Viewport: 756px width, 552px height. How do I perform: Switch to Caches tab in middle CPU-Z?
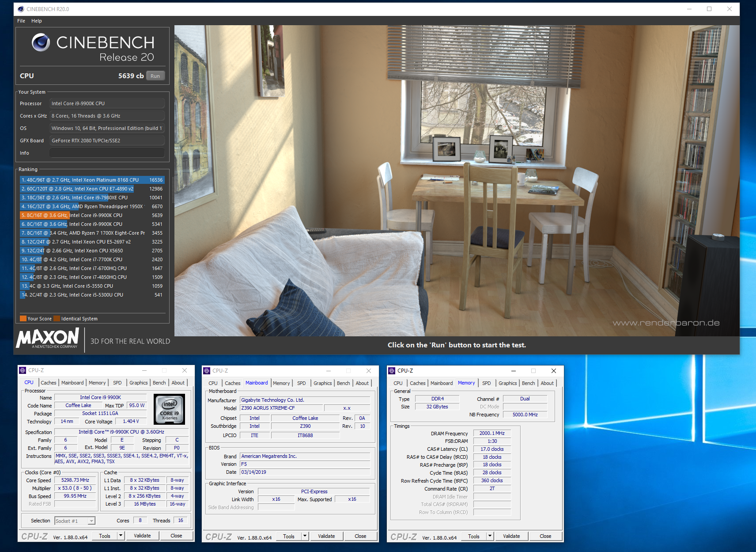click(x=233, y=383)
